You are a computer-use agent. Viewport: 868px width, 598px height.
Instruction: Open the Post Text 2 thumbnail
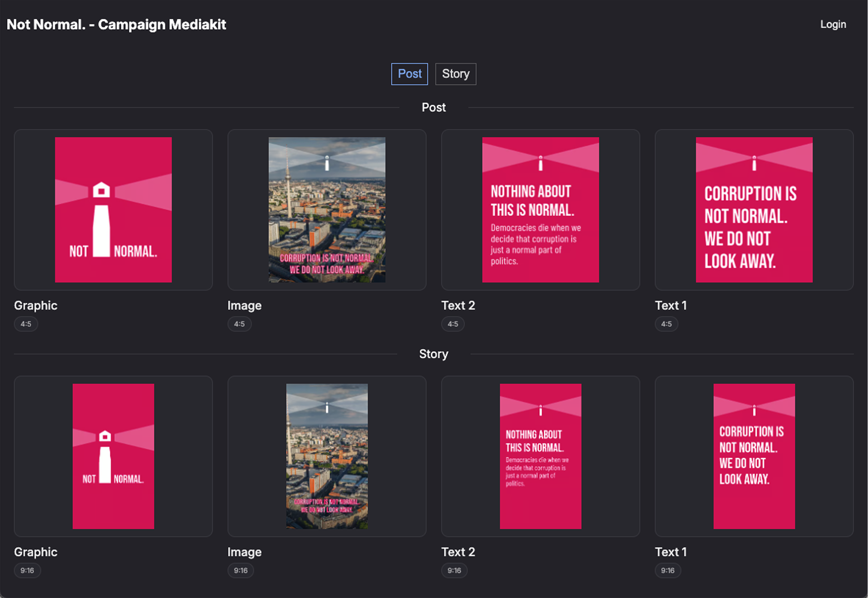click(540, 210)
